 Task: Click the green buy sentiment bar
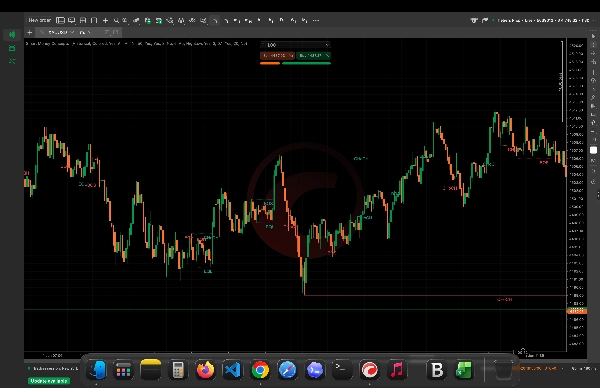tap(306, 63)
